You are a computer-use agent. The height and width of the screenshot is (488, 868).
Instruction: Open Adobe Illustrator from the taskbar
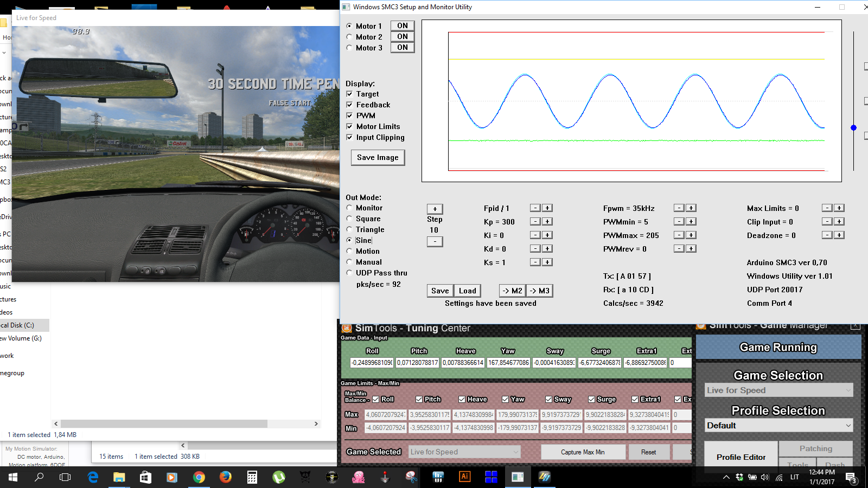pos(464,477)
